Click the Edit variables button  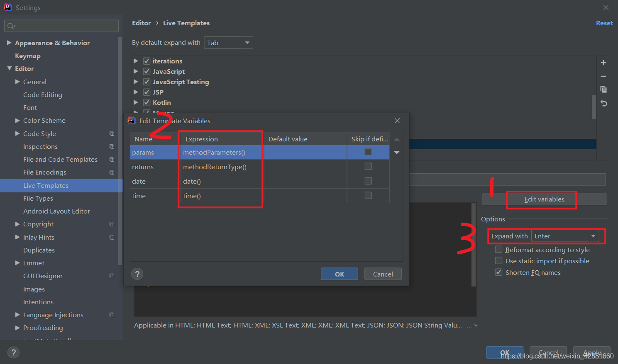(544, 199)
